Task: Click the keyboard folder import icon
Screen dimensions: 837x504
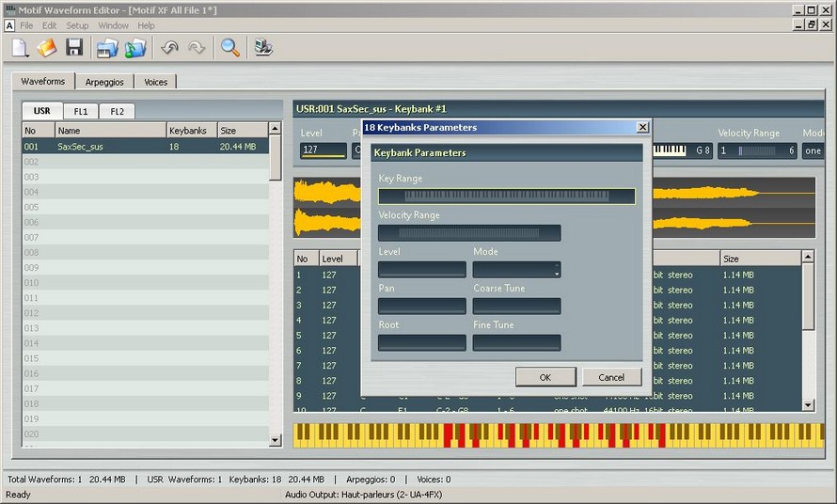Action: pyautogui.click(x=107, y=47)
